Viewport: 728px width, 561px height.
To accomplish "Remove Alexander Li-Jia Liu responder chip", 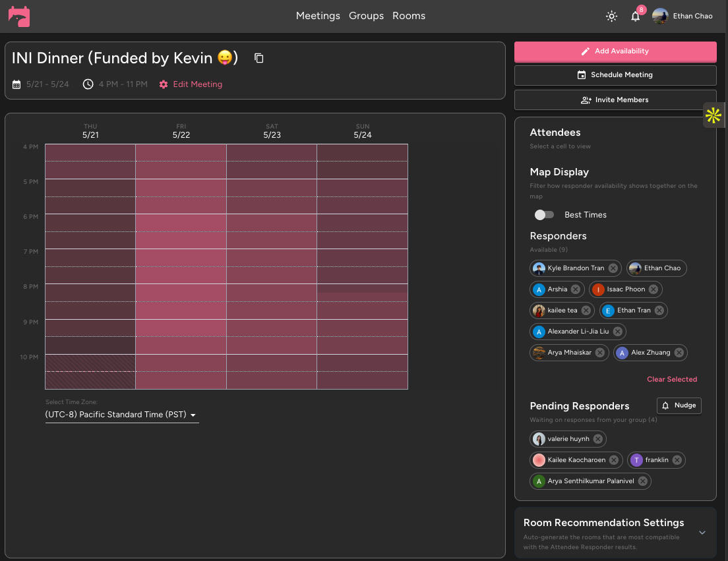I will 617,332.
